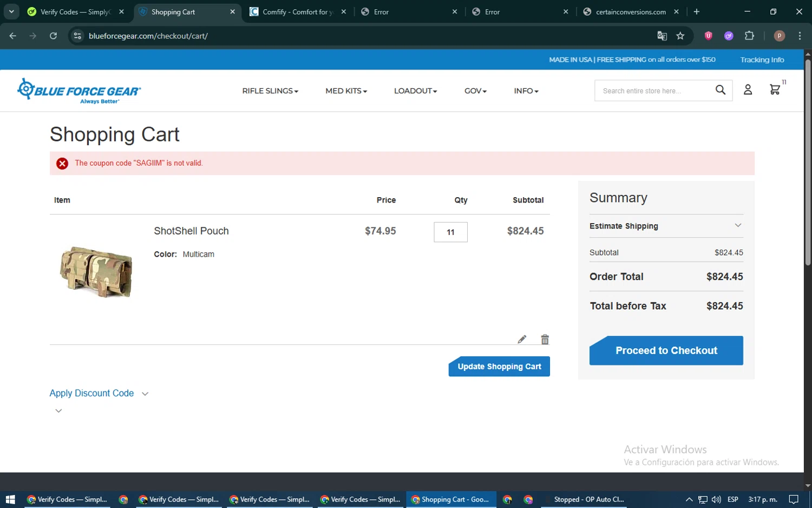Click the Order Total $824.45 amount

724,277
